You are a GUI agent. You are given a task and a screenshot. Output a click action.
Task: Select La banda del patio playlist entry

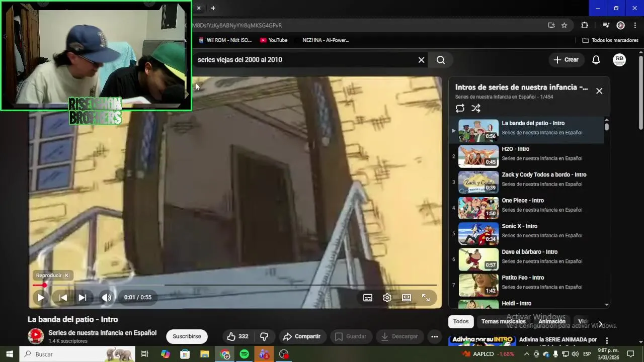point(526,130)
